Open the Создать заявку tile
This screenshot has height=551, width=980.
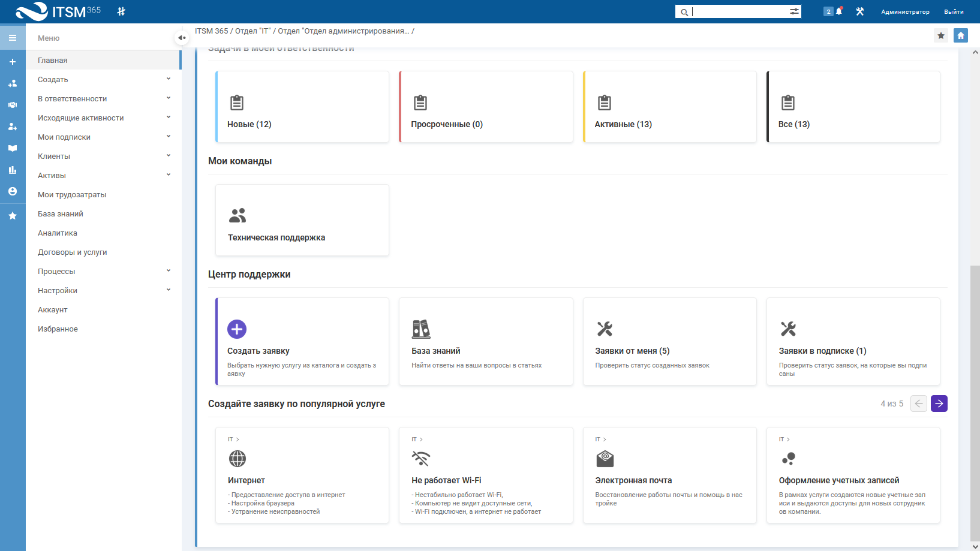[302, 342]
